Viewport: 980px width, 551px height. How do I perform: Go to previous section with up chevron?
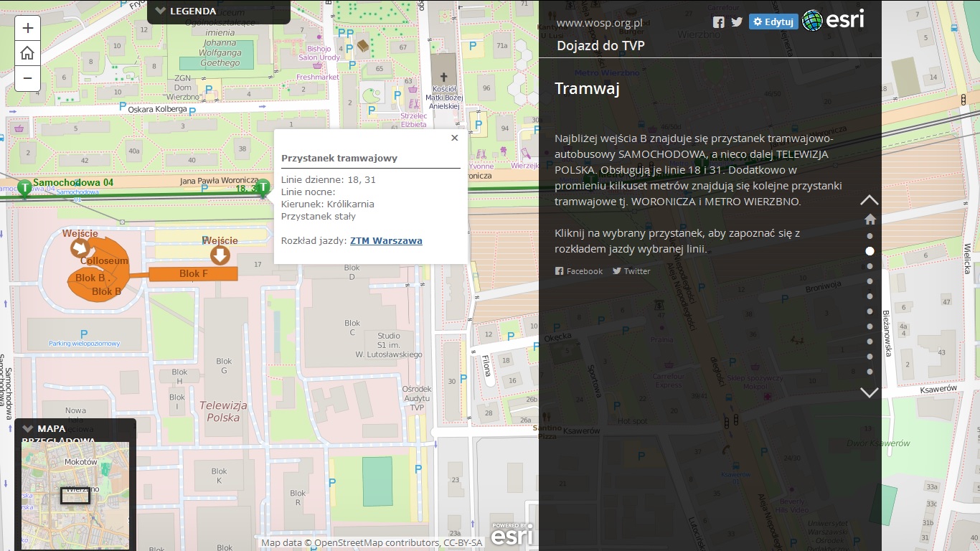870,199
